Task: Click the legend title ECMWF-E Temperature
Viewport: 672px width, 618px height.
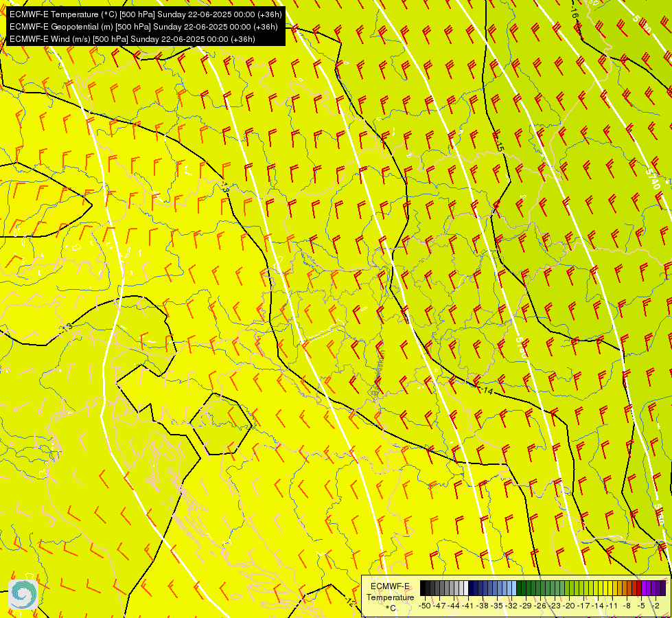Action: coord(390,592)
